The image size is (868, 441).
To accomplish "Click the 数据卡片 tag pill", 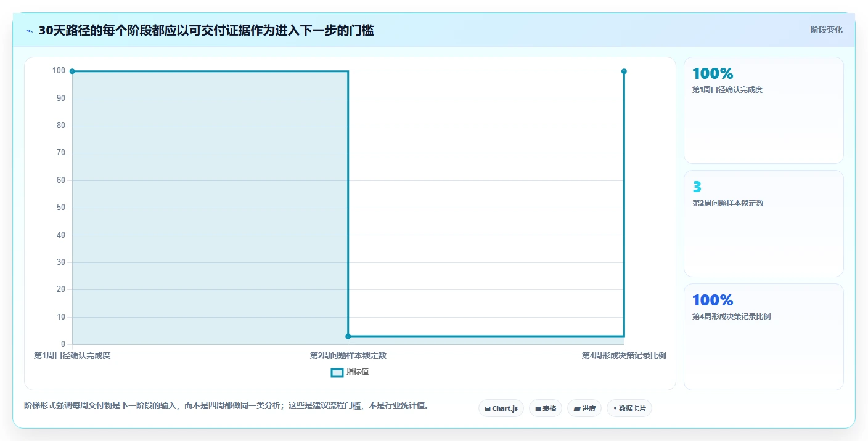I will [629, 408].
